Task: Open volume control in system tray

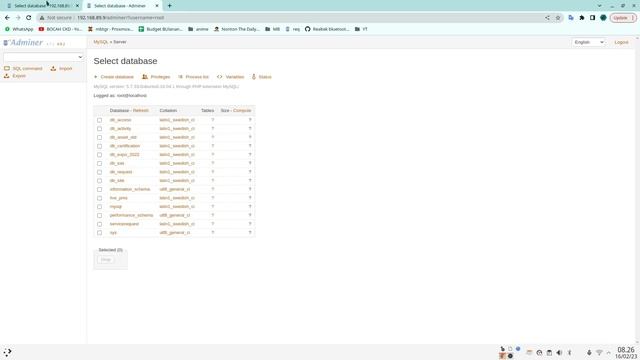Action: pyautogui.click(x=559, y=353)
